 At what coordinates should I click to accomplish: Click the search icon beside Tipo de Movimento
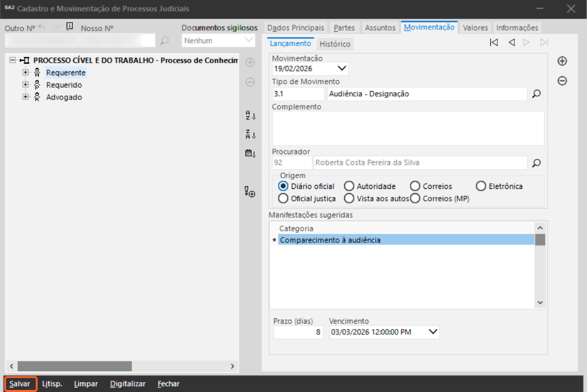click(536, 94)
